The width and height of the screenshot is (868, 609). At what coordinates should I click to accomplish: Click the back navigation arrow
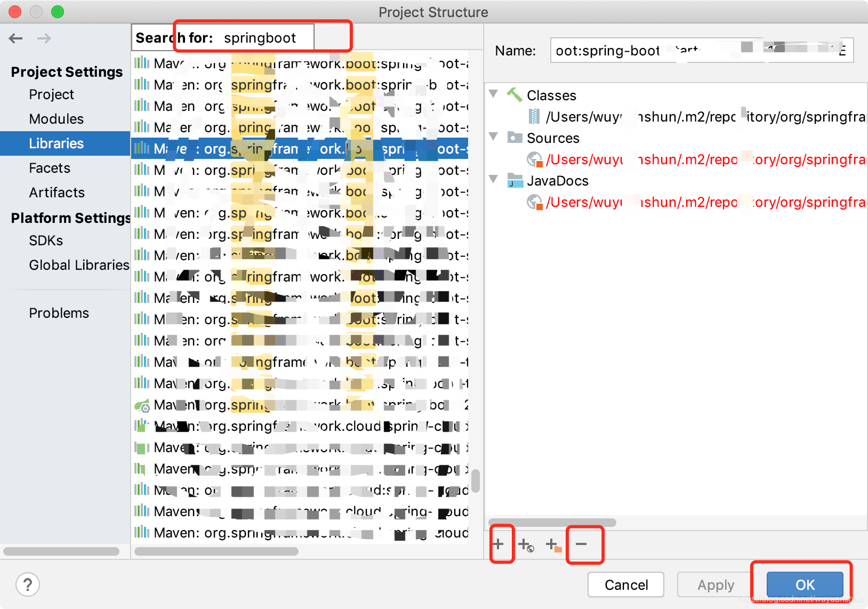(16, 38)
